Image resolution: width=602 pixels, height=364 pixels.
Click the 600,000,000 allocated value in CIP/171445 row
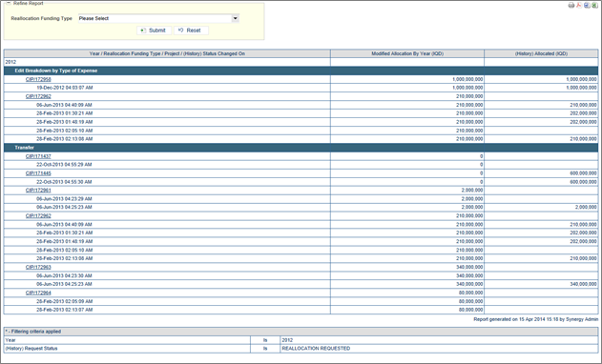click(x=583, y=173)
